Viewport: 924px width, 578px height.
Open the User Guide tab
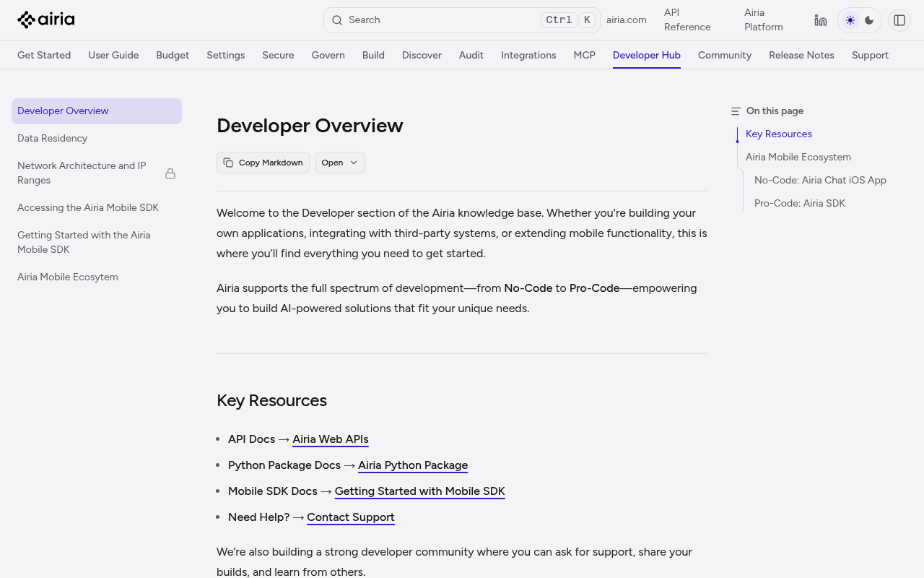coord(113,55)
